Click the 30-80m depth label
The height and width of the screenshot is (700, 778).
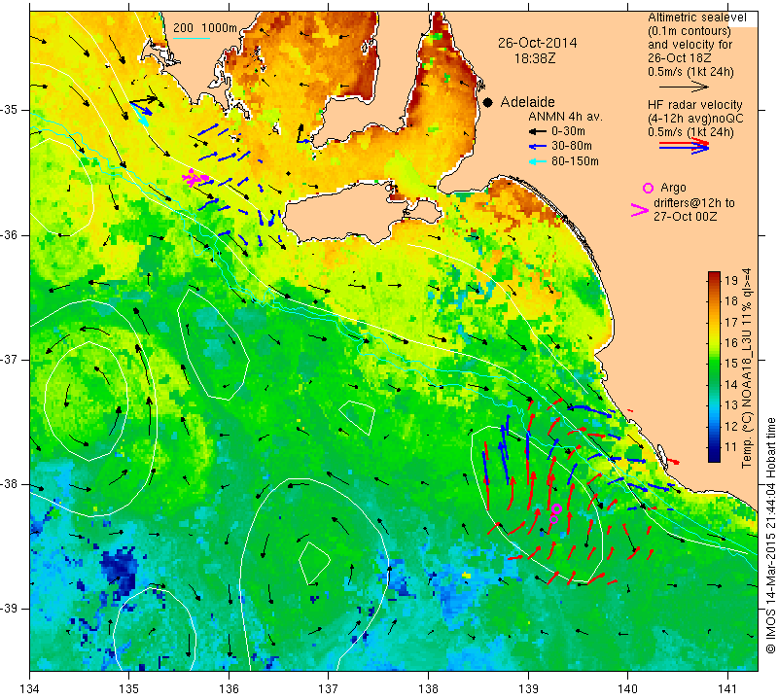pos(572,147)
